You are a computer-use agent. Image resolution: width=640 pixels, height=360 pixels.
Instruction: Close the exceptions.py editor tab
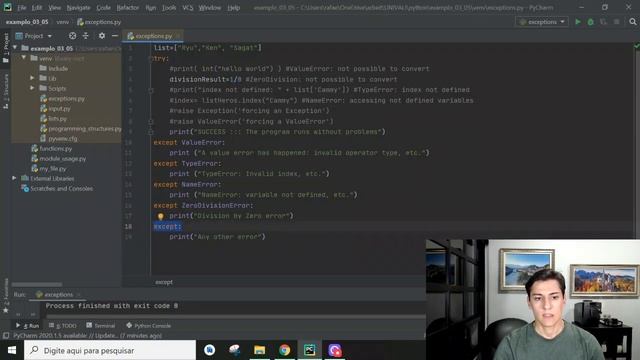pyautogui.click(x=179, y=36)
